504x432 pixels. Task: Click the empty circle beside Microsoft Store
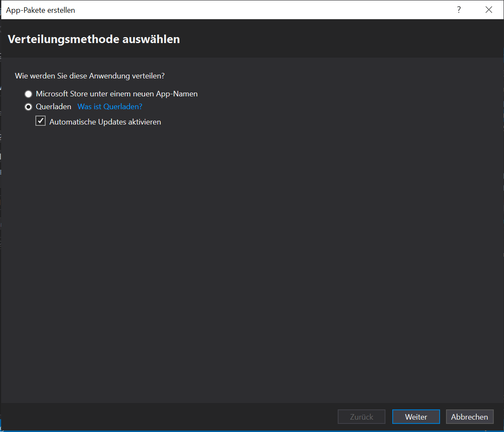[28, 94]
